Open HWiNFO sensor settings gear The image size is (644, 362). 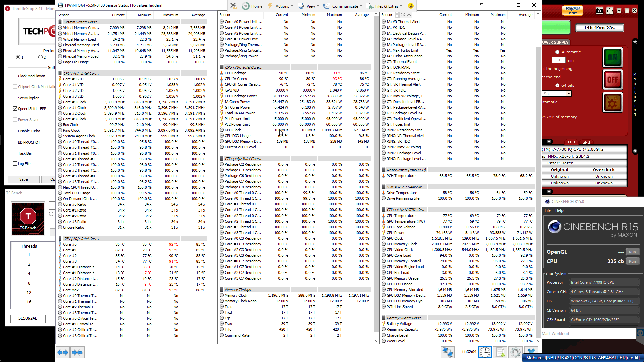click(515, 352)
